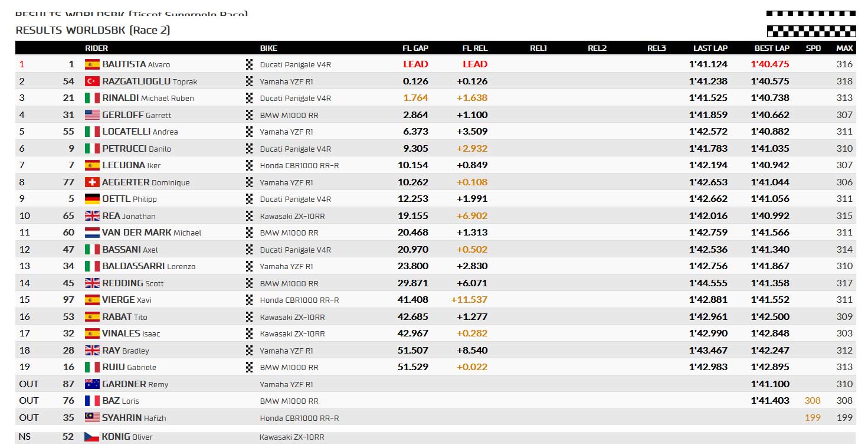
Task: Open rider name RINALDI Michael Ruben
Action: tap(148, 98)
